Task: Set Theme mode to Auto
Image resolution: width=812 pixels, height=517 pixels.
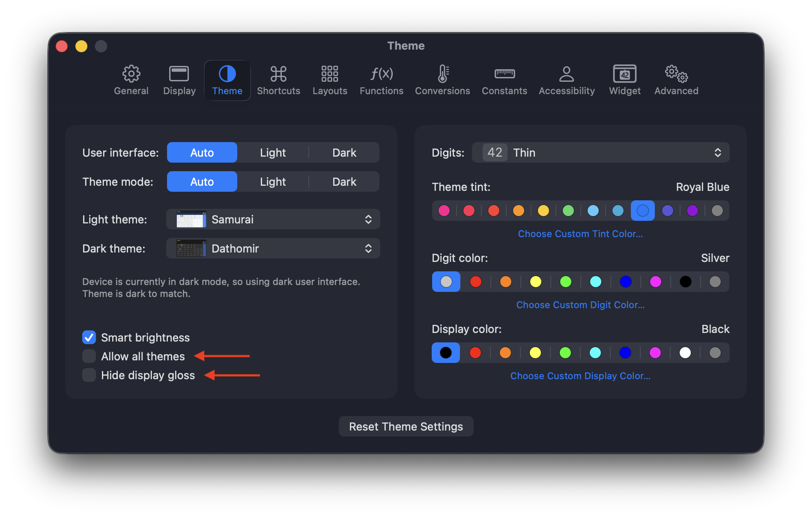Action: click(x=202, y=181)
